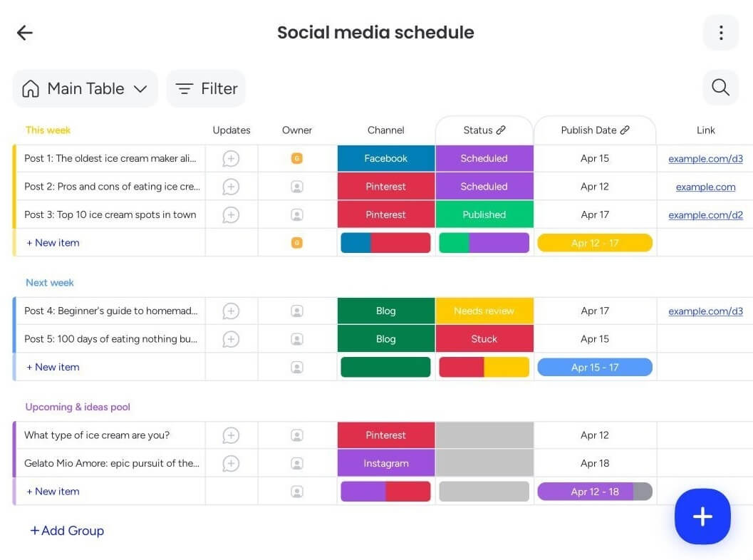Screen dimensions: 753x560
Task: Open updates bubble for Post 4
Action: (231, 311)
